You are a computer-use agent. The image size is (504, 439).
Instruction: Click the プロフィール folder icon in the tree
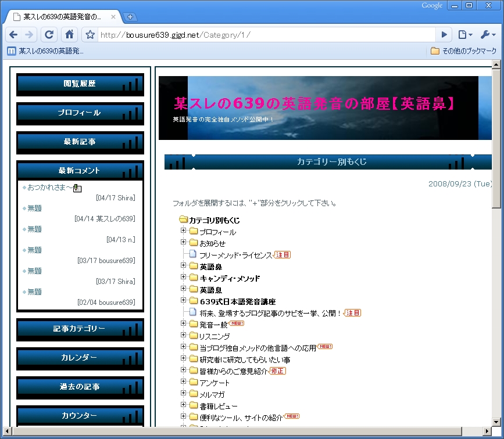(194, 231)
